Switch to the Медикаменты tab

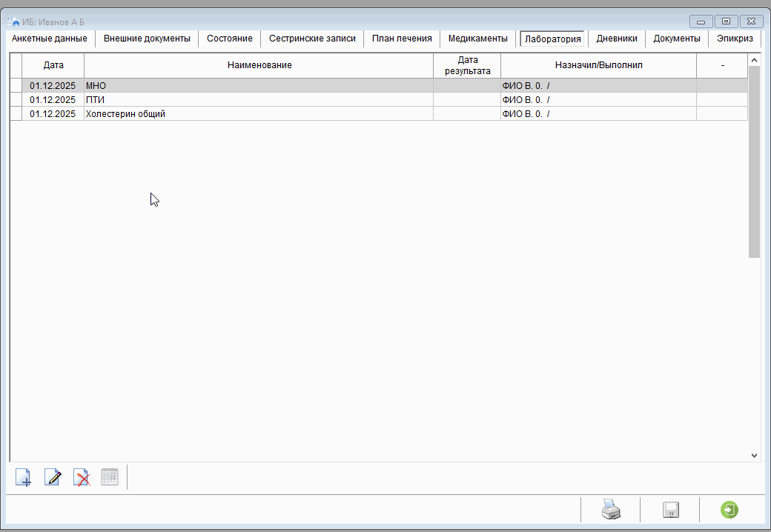pos(477,39)
